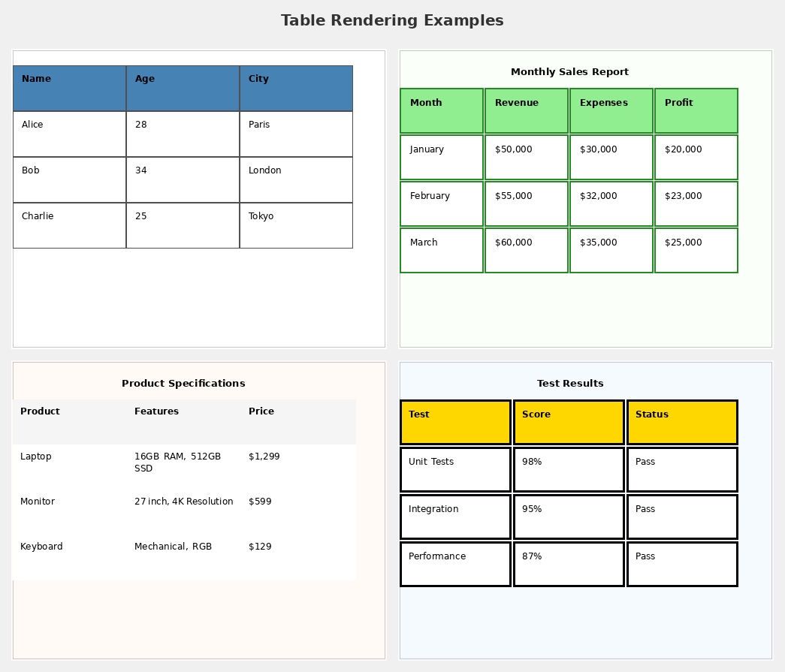The height and width of the screenshot is (672, 785).
Task: Click the Test Results title
Action: (x=570, y=384)
